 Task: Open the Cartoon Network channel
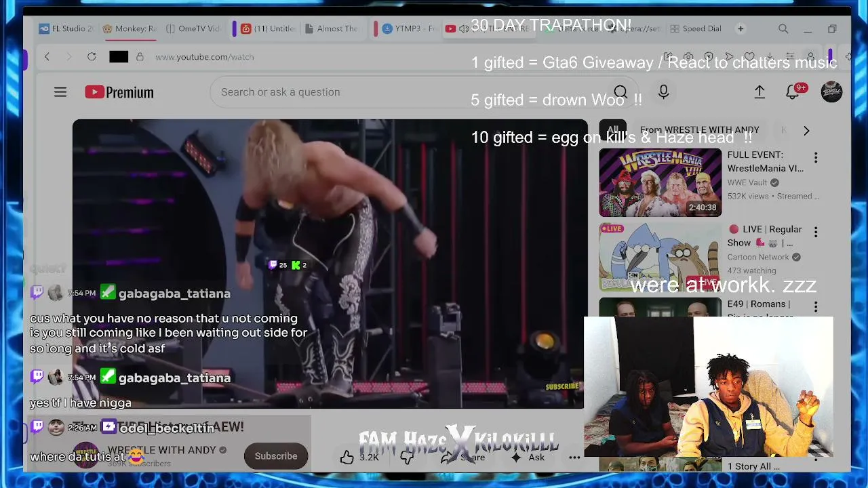[758, 257]
